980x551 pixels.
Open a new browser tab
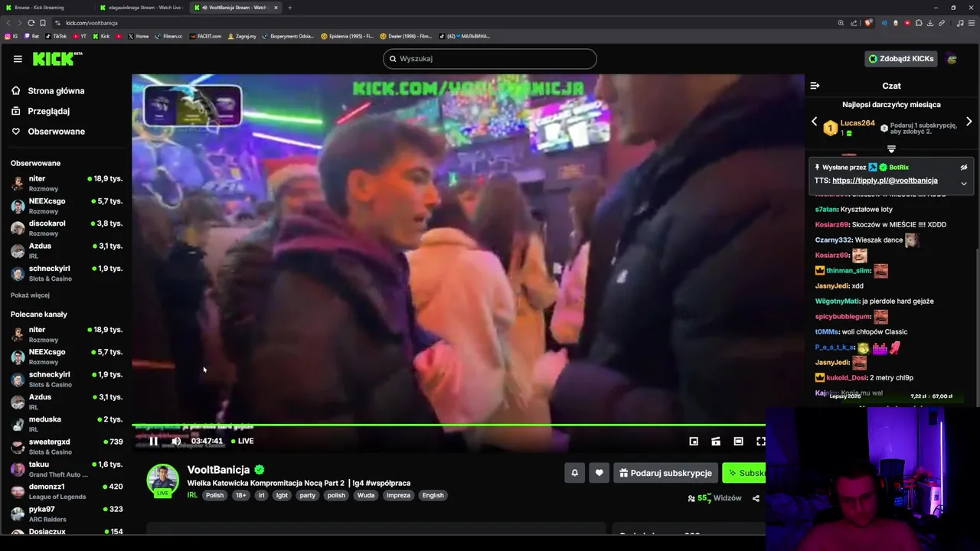(x=290, y=8)
